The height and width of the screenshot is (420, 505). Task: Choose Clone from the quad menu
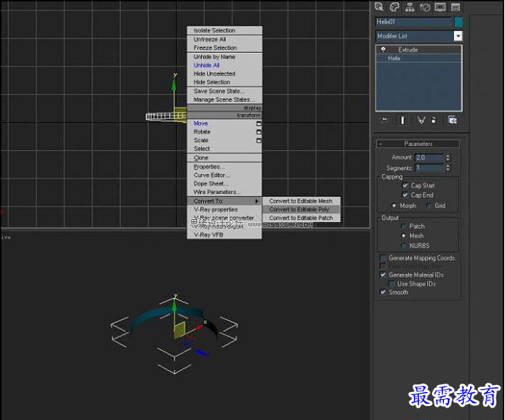[224, 158]
